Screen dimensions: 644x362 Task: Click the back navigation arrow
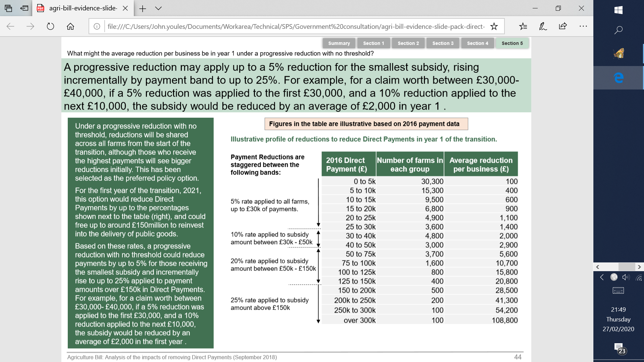tap(10, 26)
